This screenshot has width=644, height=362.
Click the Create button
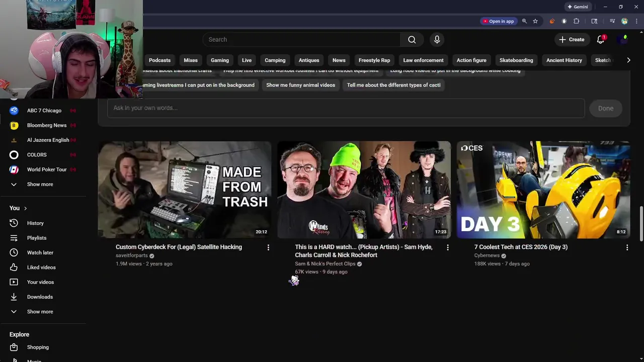[x=572, y=40]
